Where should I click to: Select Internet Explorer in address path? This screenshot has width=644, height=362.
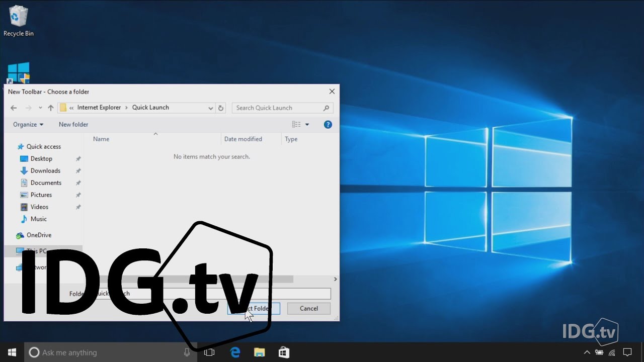point(99,108)
